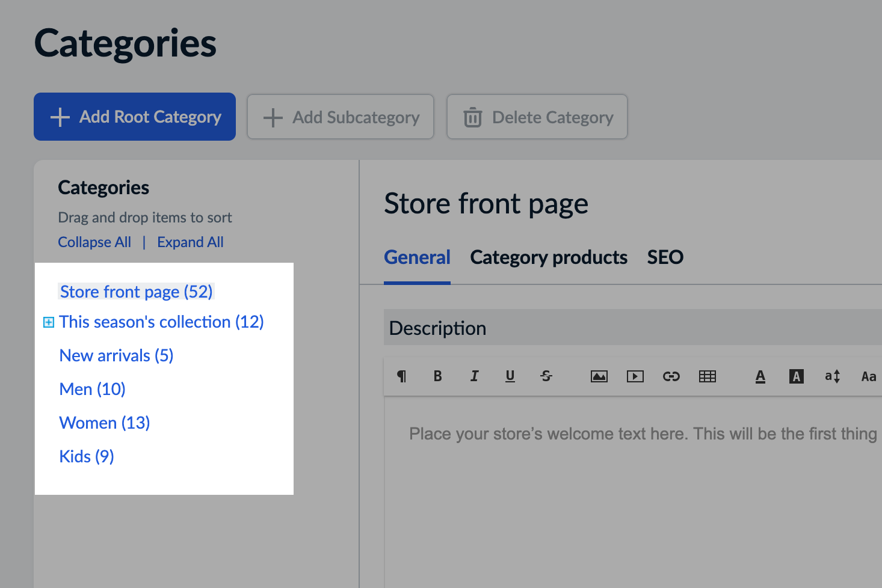Insert a hyperlink in the description
Image resolution: width=882 pixels, height=588 pixels.
(671, 376)
